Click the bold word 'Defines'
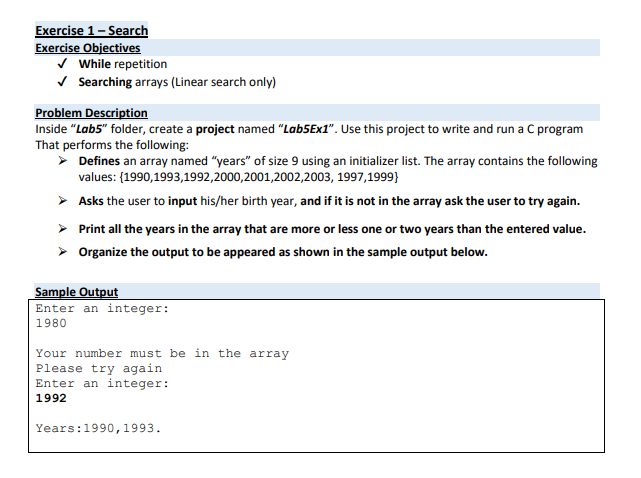This screenshot has height=478, width=641. coord(99,161)
